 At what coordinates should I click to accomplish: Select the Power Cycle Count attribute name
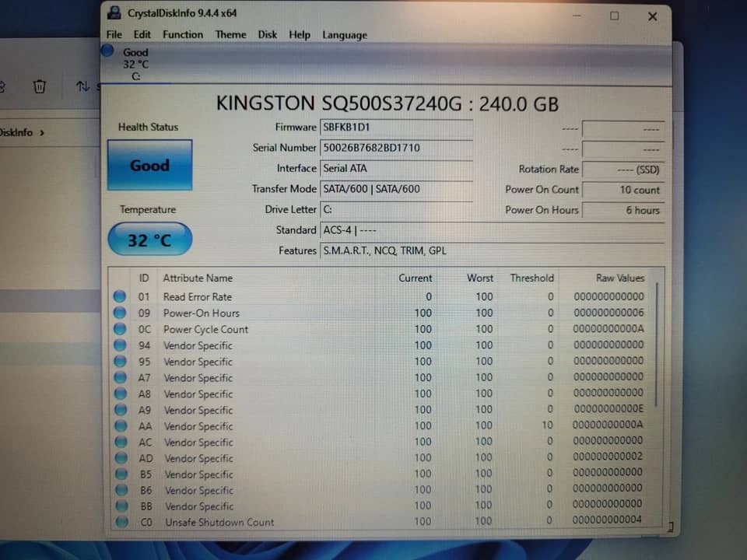[205, 329]
